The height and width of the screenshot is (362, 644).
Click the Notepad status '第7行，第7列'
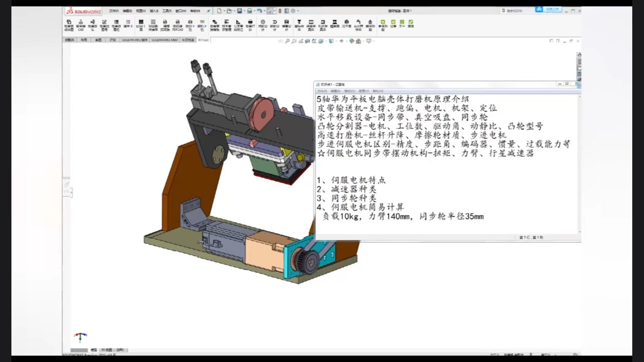point(531,237)
